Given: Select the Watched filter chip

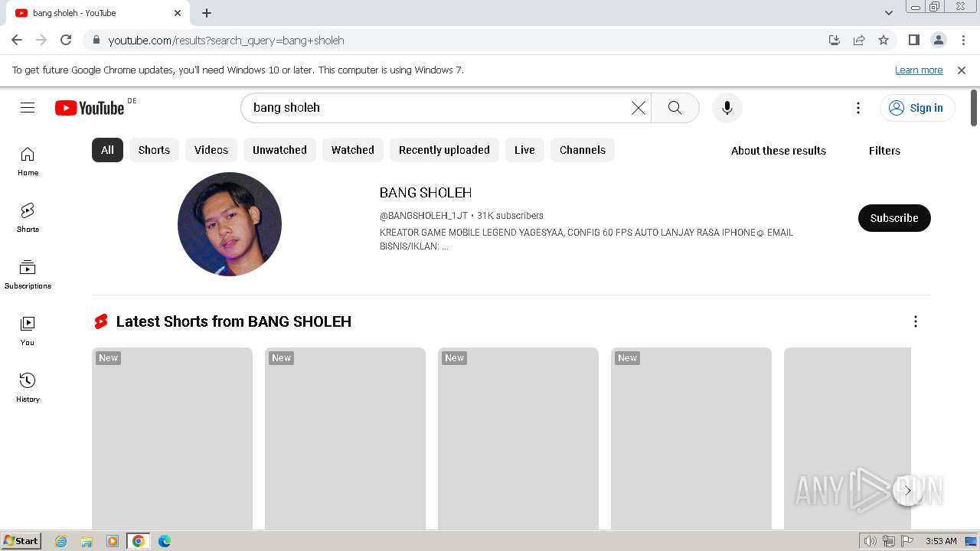Looking at the screenshot, I should (x=353, y=150).
